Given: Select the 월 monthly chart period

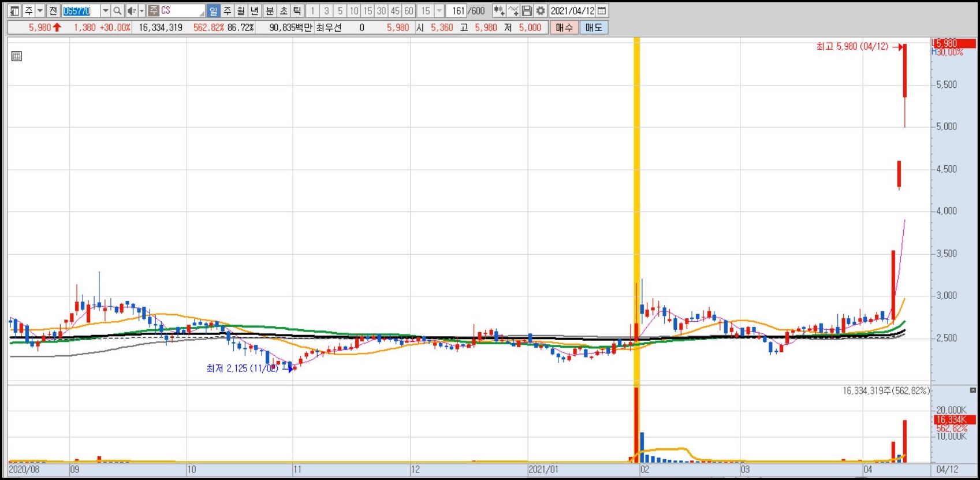Looking at the screenshot, I should (241, 11).
